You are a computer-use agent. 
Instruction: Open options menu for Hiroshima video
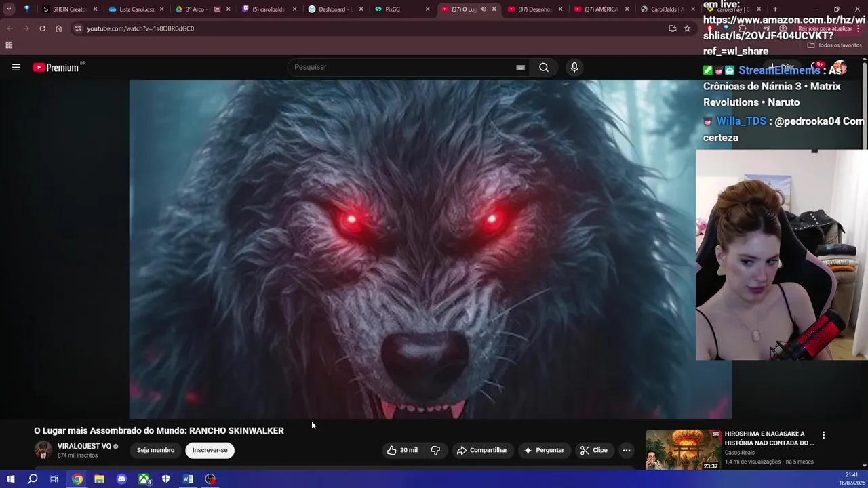click(823, 435)
